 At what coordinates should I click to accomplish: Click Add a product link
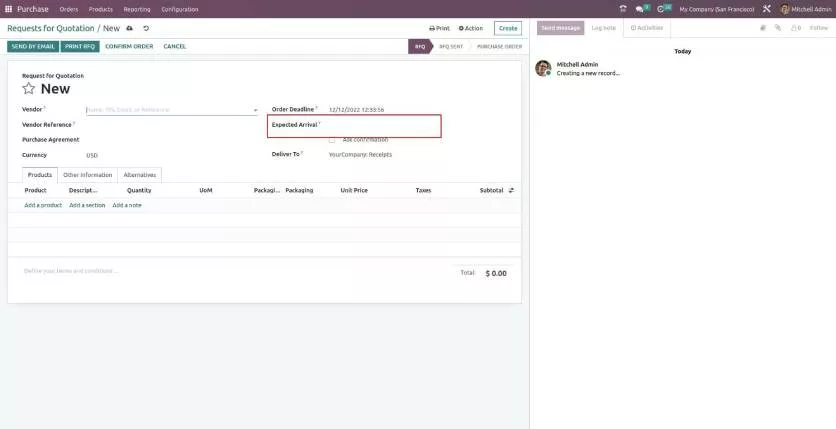pos(43,205)
